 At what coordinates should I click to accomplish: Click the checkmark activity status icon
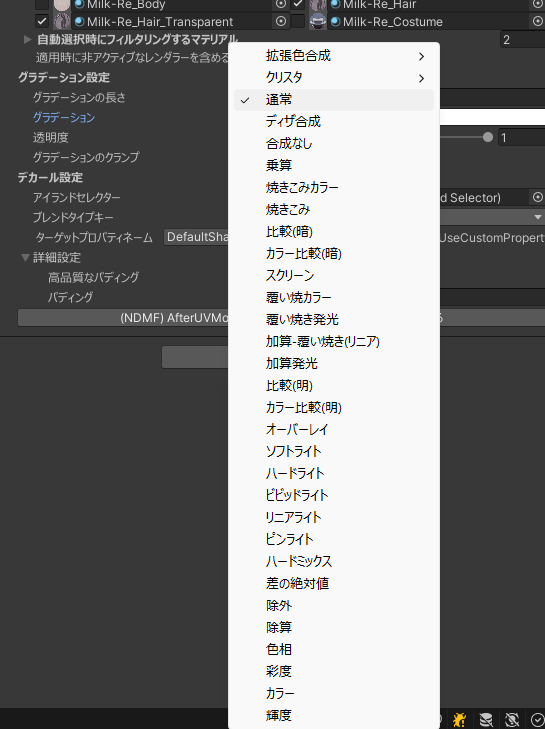point(538,720)
